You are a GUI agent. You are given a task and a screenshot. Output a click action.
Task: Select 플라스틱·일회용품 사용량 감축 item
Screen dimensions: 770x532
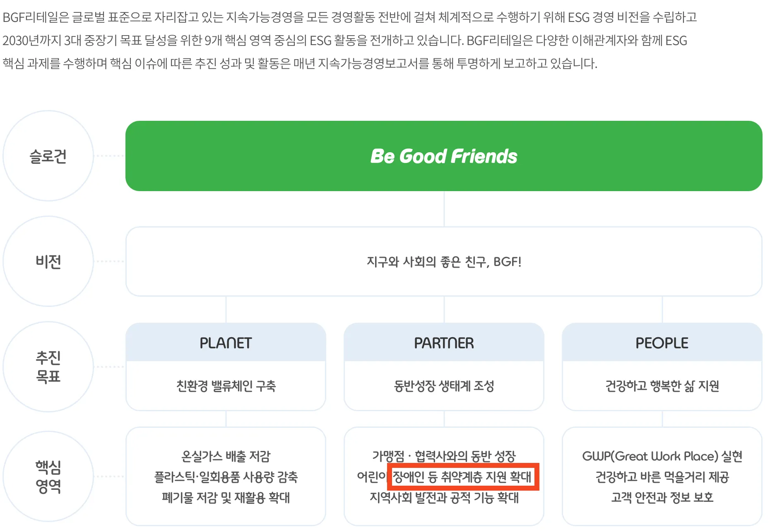click(226, 477)
